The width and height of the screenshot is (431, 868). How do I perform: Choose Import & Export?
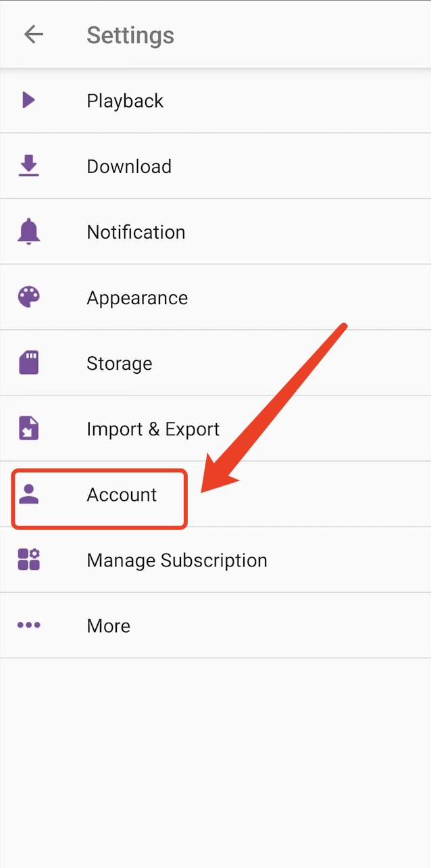[153, 429]
